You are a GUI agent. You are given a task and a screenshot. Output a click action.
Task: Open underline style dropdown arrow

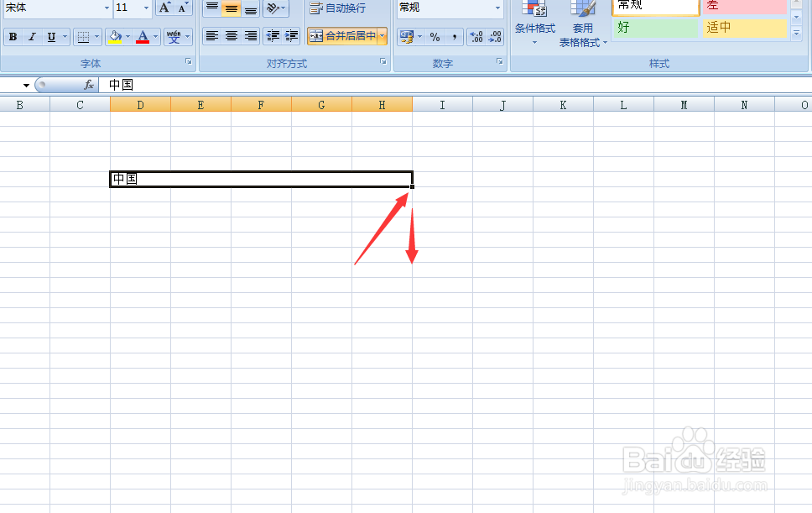[65, 37]
